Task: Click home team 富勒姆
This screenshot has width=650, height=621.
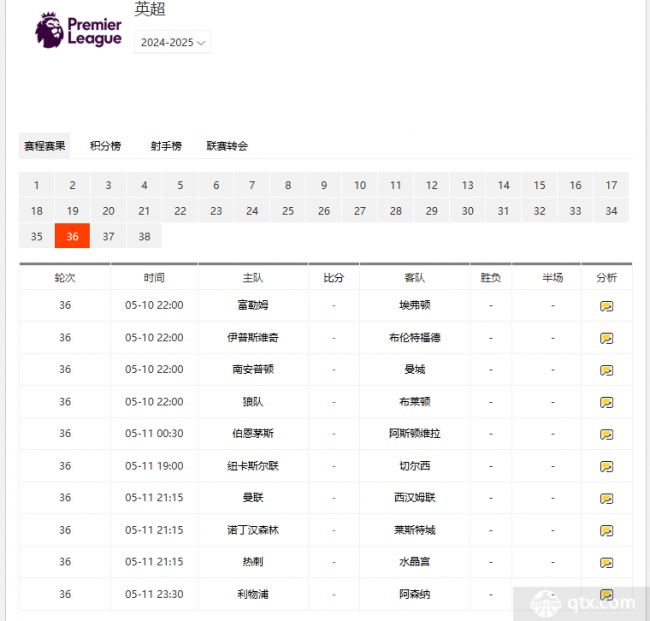Action: point(253,305)
